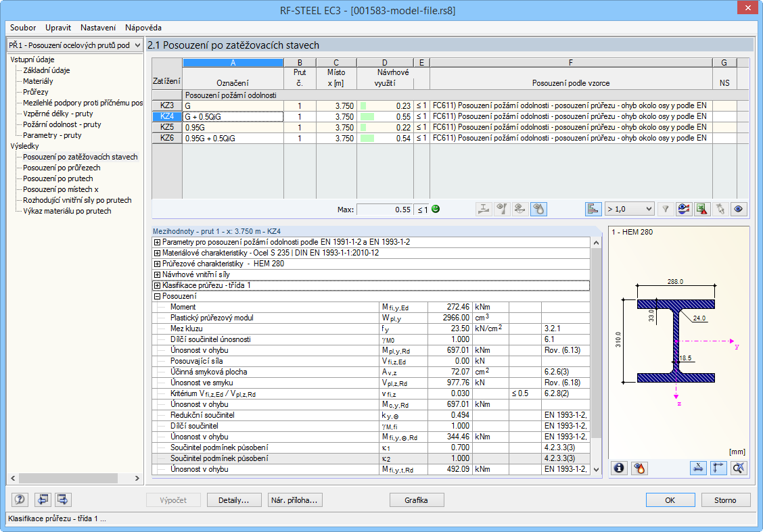Collapse the 'Posouzení' tree section
The image size is (763, 532).
[x=158, y=296]
